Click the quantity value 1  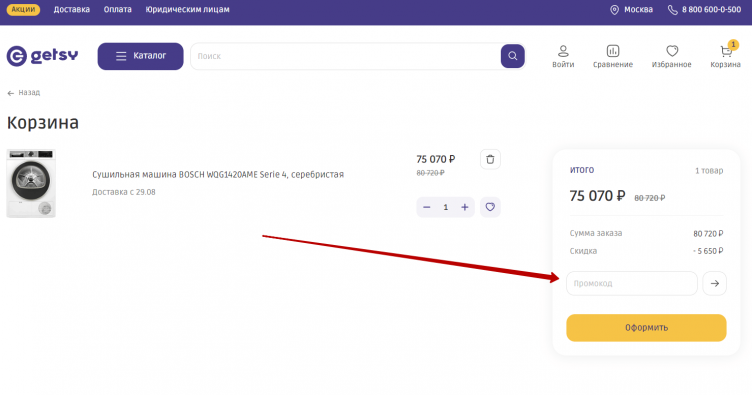coord(446,207)
